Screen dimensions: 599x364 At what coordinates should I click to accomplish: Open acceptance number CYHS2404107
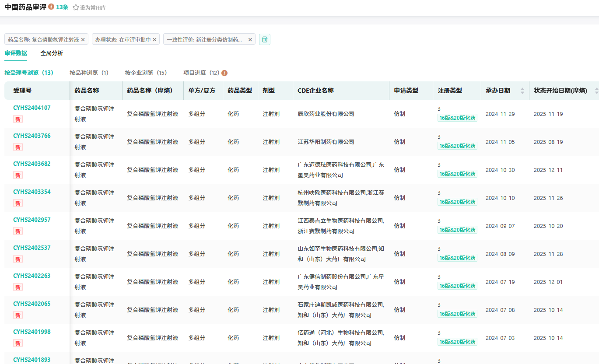(32, 108)
